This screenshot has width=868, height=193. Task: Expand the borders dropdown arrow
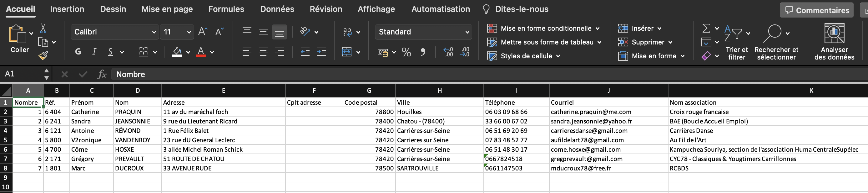155,52
